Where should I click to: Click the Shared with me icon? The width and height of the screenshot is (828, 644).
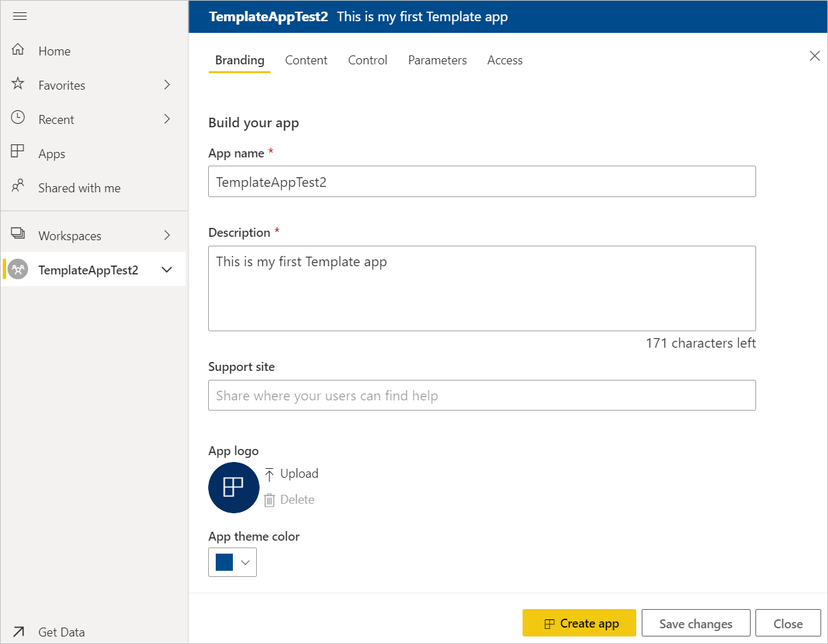[x=18, y=187]
